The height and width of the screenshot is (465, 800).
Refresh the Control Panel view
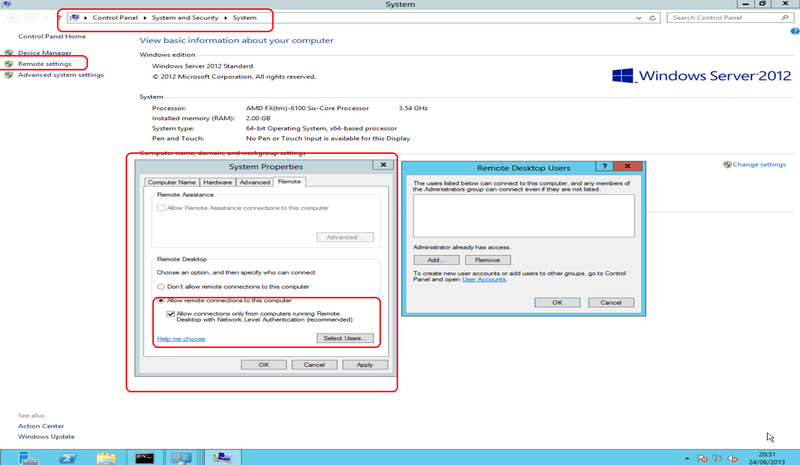coord(652,18)
